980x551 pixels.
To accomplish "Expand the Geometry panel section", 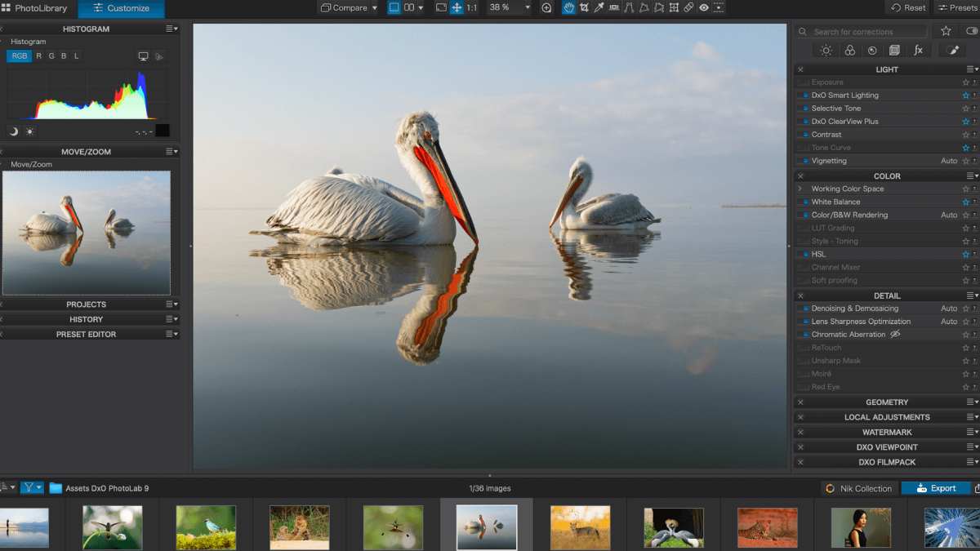I will (x=887, y=402).
